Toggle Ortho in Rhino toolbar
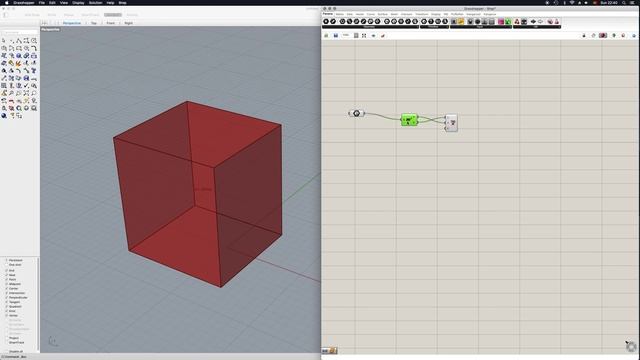The image size is (640, 360). point(52,15)
